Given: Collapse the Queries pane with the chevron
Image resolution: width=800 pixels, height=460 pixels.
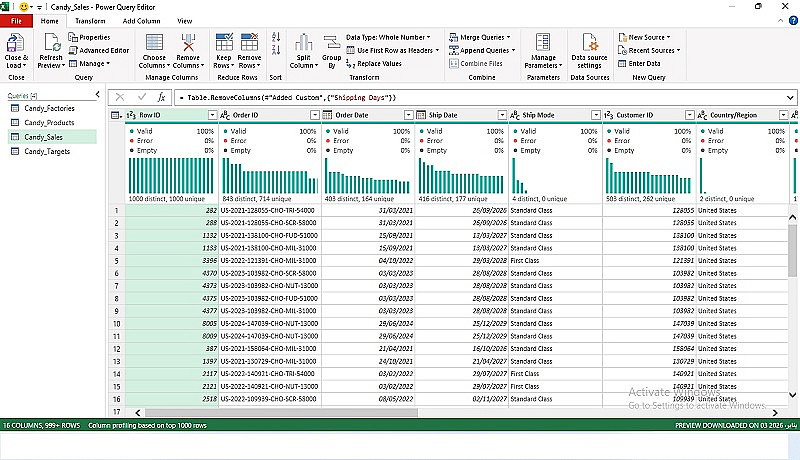Looking at the screenshot, I should 95,96.
